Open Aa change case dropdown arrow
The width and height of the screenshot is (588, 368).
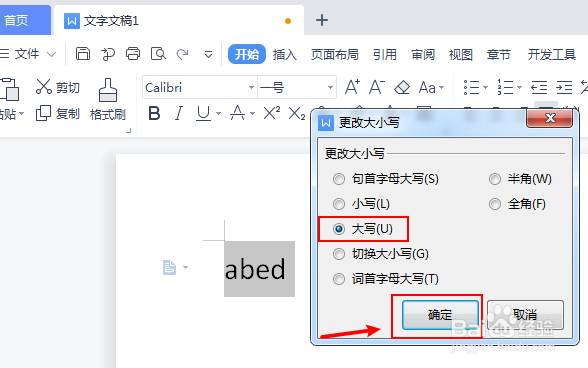click(441, 88)
